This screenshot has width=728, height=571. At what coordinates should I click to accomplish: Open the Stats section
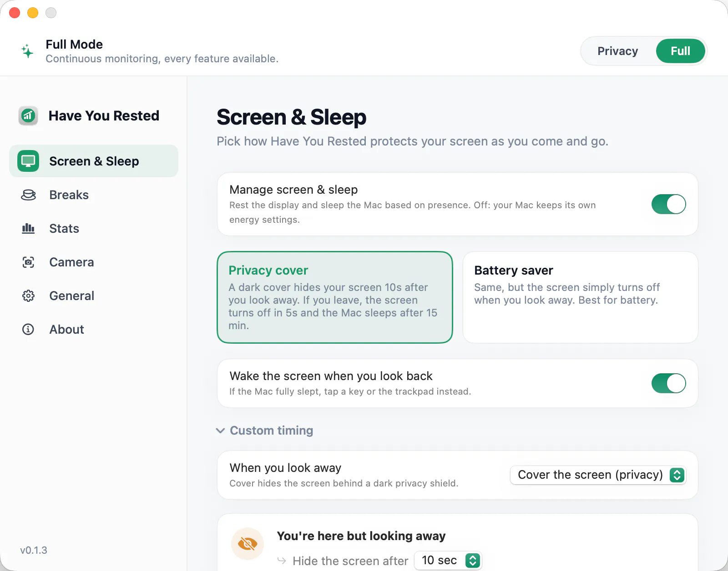tap(94, 228)
